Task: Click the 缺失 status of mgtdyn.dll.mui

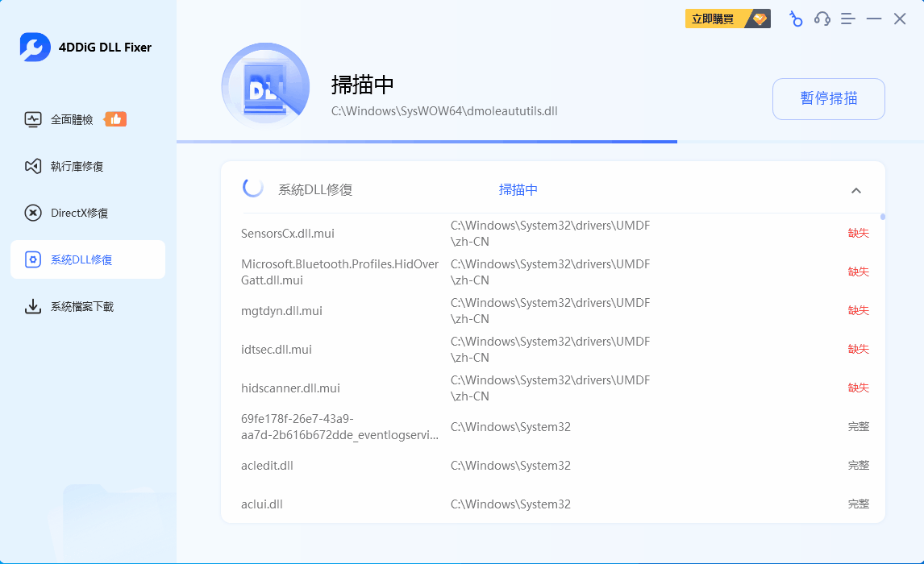Action: 859,310
